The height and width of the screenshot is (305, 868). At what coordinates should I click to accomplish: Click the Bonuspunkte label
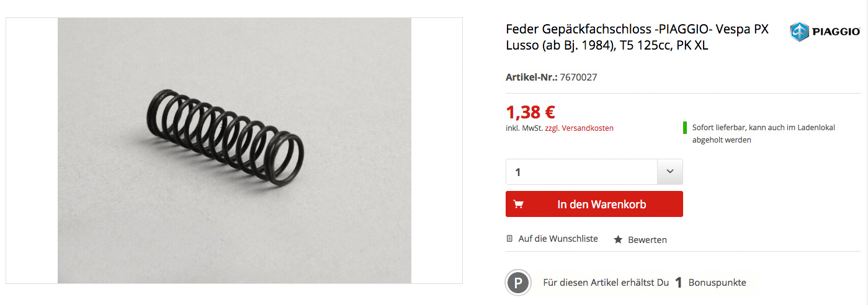[717, 283]
